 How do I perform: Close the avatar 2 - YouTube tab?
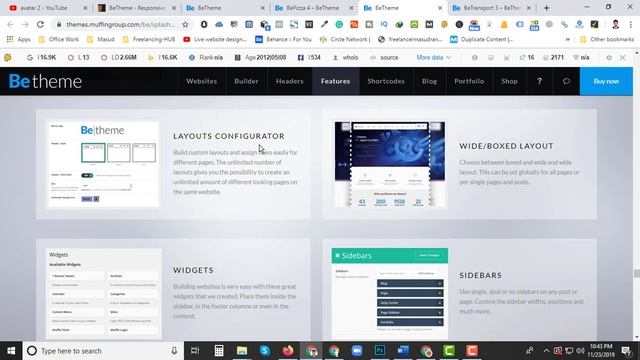point(85,8)
